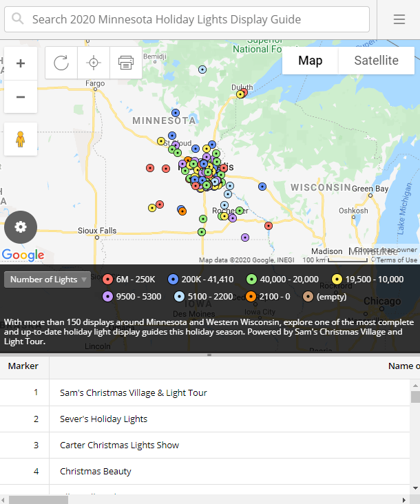
Task: Click the zoom in plus button
Action: tap(21, 63)
